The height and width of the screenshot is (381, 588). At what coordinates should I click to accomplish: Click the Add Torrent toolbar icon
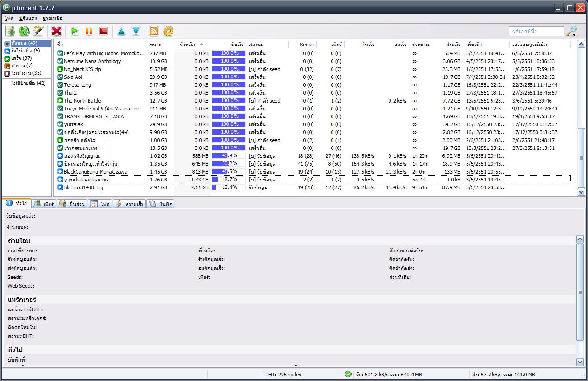(x=10, y=31)
